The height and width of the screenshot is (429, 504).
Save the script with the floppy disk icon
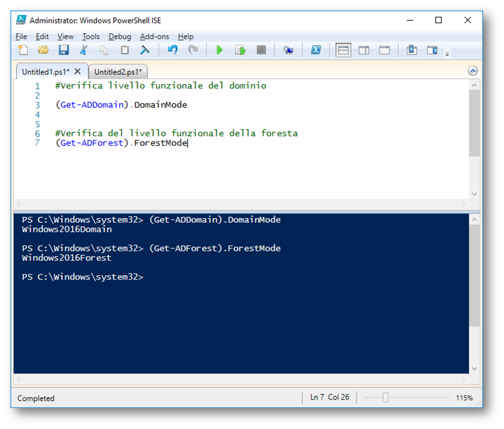click(63, 50)
